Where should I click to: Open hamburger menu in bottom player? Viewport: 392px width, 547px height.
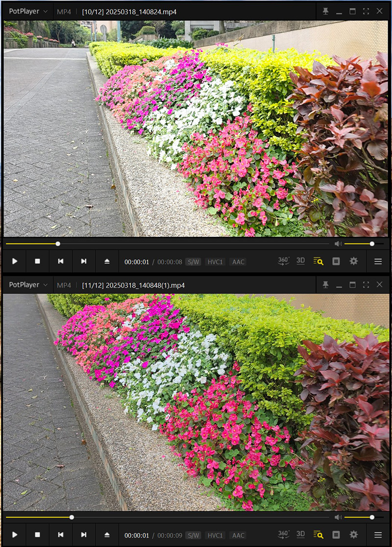[378, 535]
